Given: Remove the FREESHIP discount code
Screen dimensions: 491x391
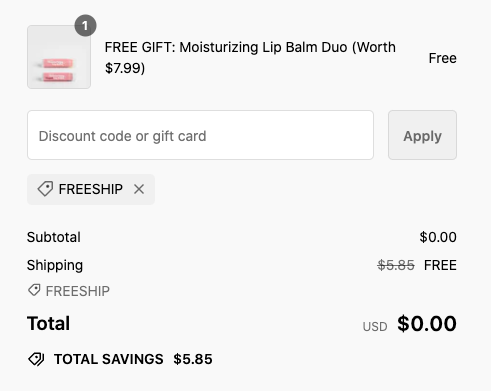Looking at the screenshot, I should point(139,189).
